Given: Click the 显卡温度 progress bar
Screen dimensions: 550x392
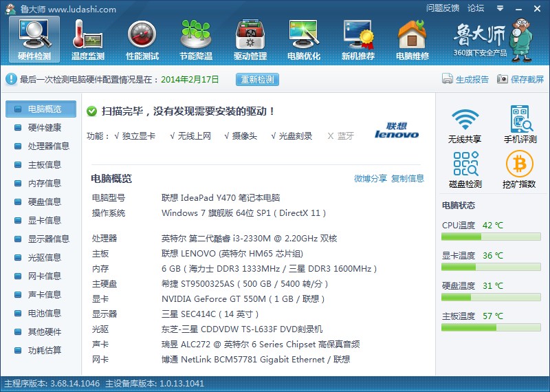Looking at the screenshot, I should (x=491, y=267).
